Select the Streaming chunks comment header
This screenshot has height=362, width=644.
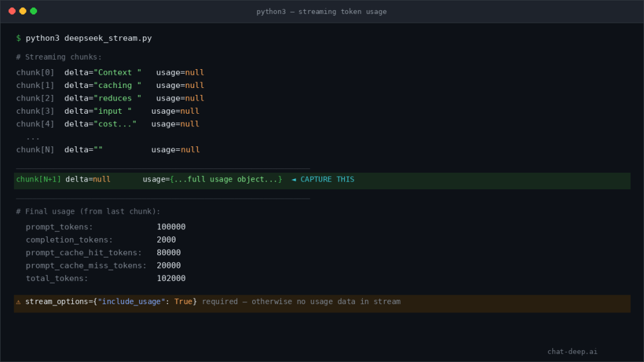[x=60, y=57]
